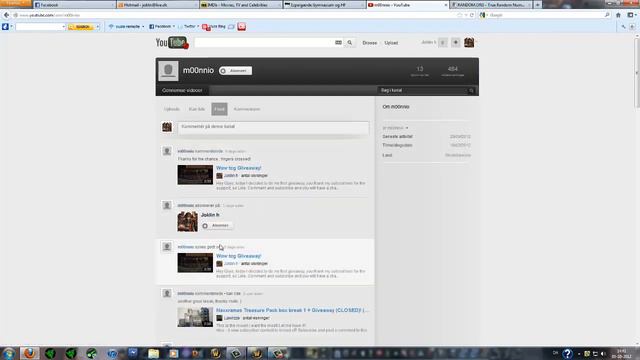
Task: Subscribe to m00nnio with Abonner button
Action: [x=236, y=71]
